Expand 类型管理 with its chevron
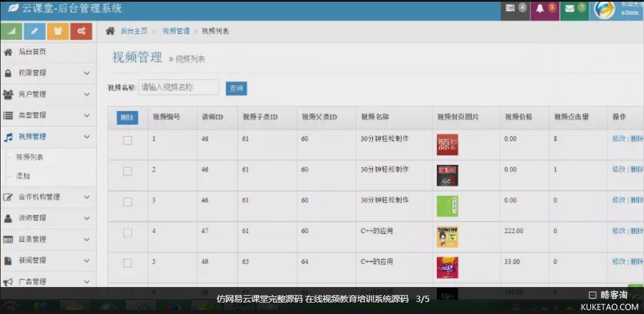The width and height of the screenshot is (644, 314). pos(87,115)
